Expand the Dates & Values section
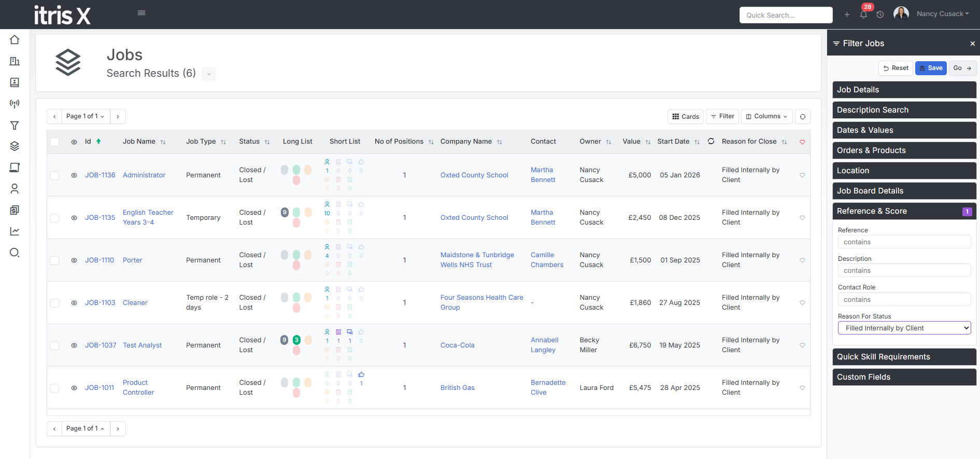Screen dimensions: 980x459 904,130
